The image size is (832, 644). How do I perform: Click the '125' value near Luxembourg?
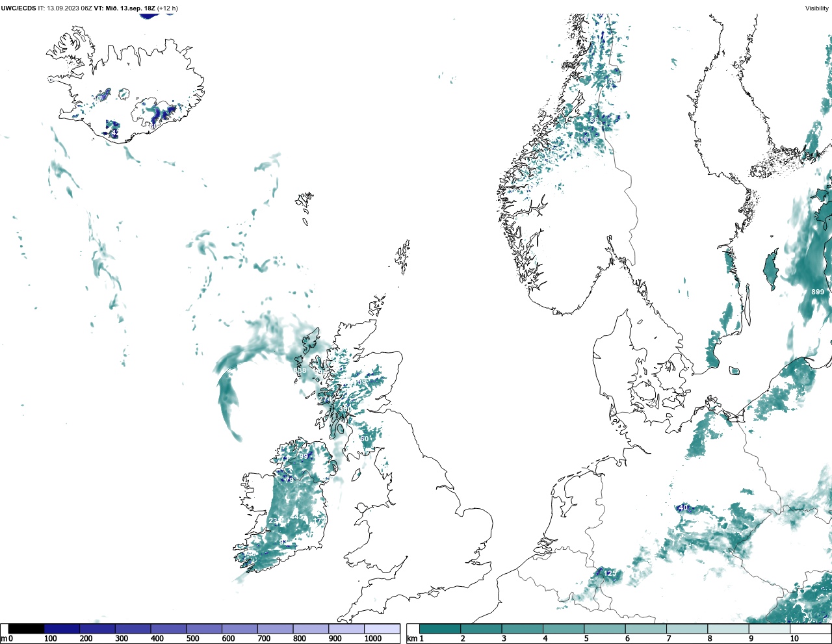610,573
